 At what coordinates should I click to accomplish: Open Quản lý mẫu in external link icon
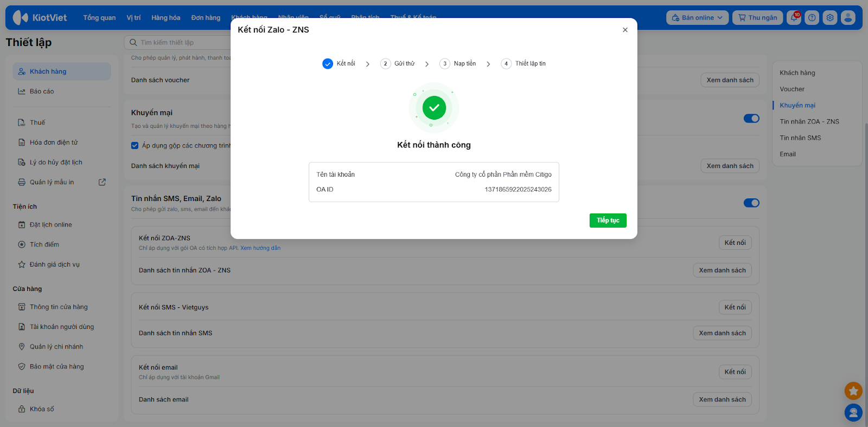click(102, 182)
